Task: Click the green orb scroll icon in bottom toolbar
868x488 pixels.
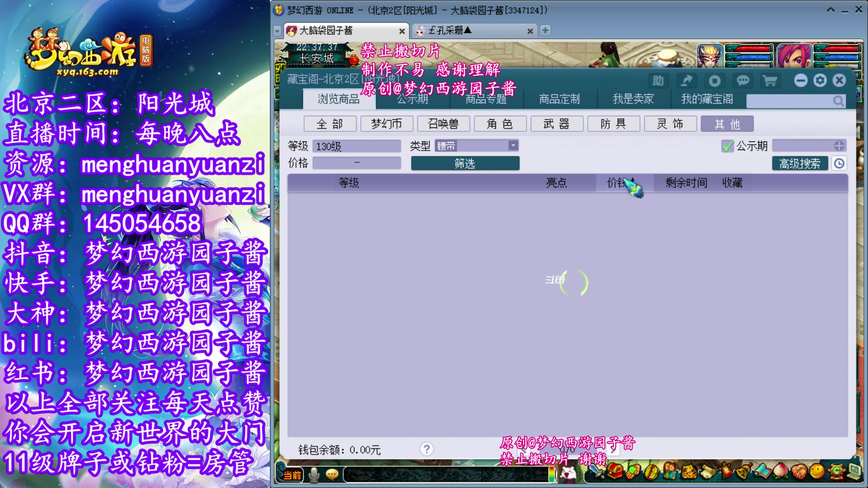Action: [633, 472]
